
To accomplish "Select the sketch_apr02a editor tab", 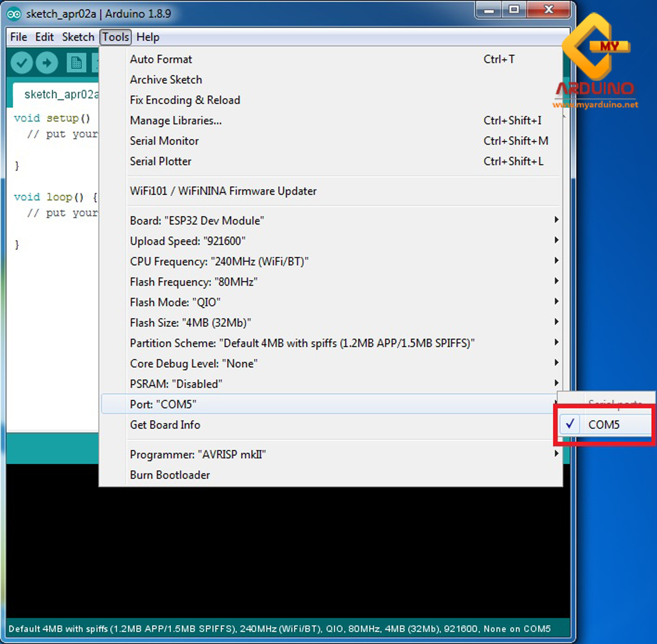I will click(61, 94).
